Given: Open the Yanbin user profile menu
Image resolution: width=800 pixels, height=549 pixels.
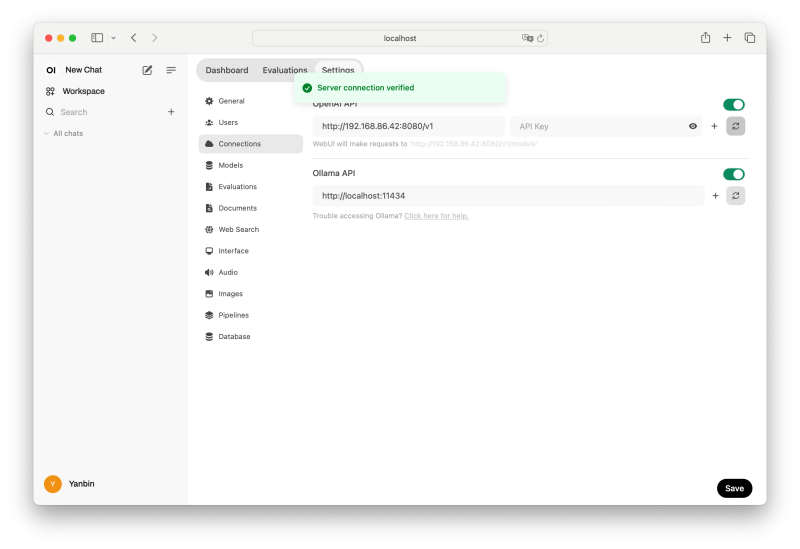Looking at the screenshot, I should 70,484.
